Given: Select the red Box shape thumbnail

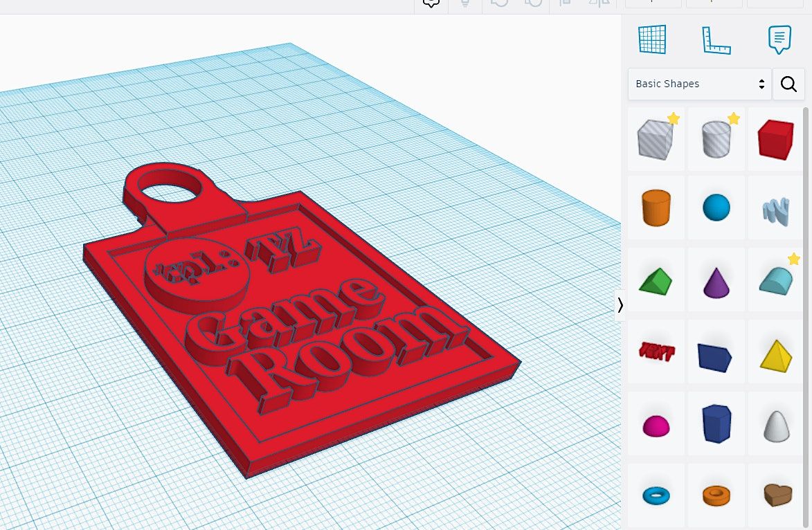Looking at the screenshot, I should [776, 138].
